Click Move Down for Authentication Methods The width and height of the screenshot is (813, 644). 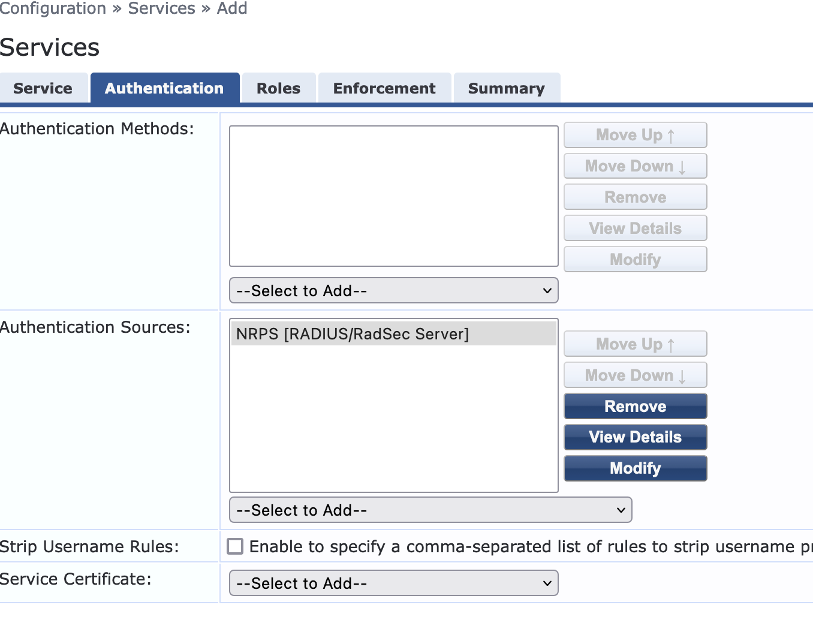pyautogui.click(x=635, y=166)
